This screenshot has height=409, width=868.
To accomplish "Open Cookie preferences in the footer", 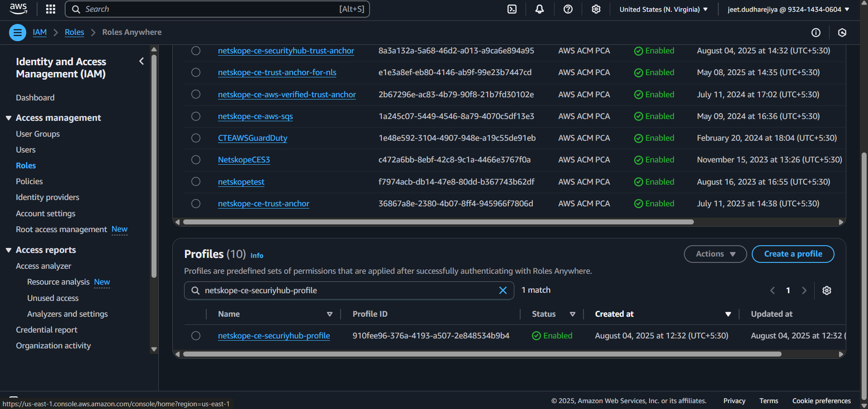I will [821, 401].
